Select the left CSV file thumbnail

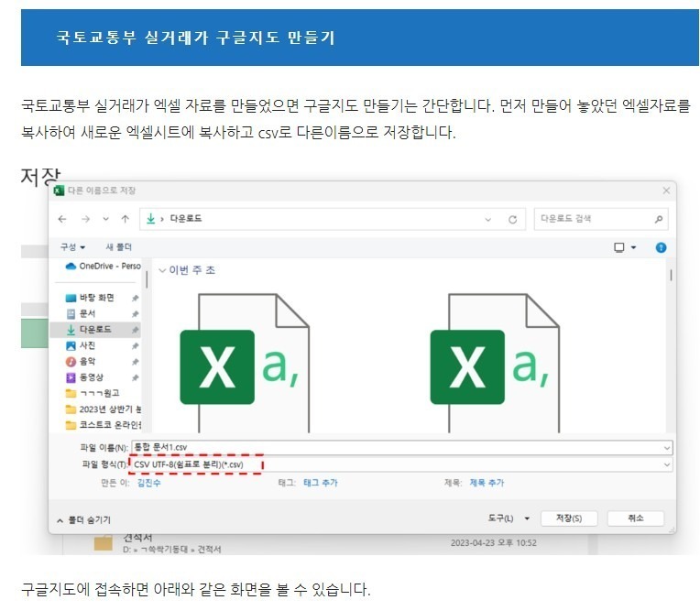click(245, 363)
